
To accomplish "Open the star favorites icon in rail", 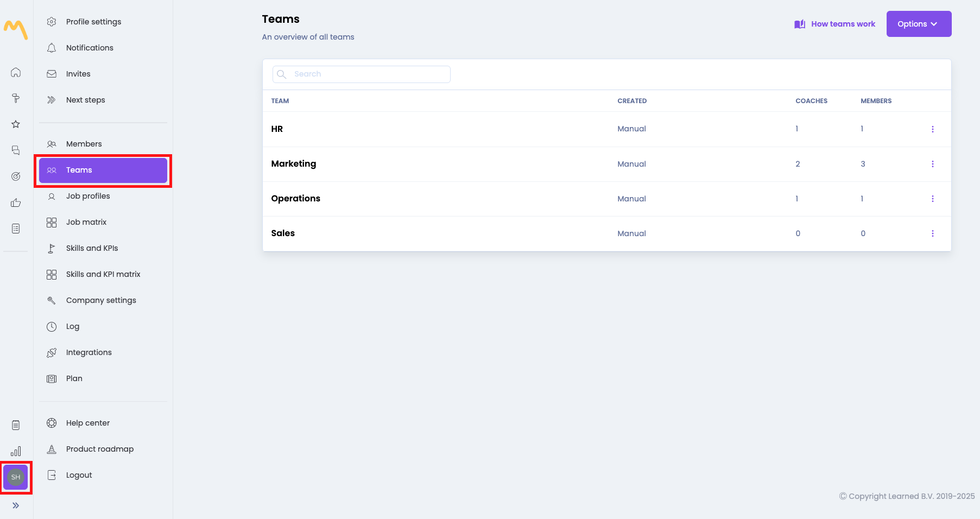I will point(16,124).
